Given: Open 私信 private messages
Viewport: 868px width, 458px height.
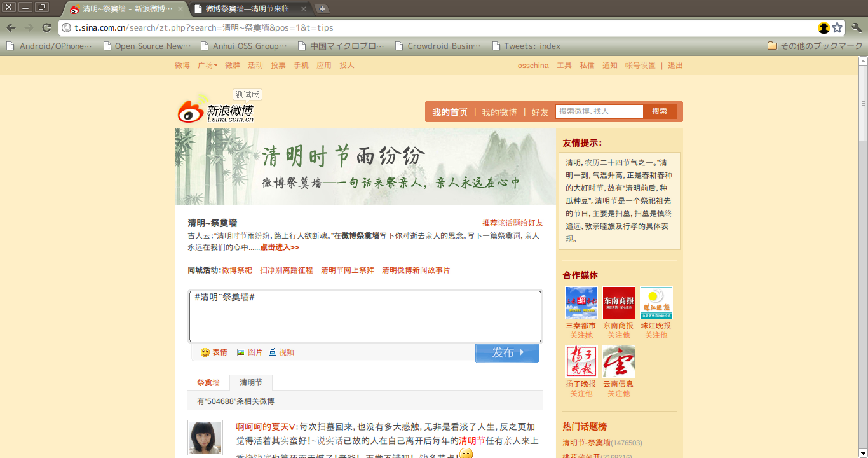Looking at the screenshot, I should click(x=587, y=66).
